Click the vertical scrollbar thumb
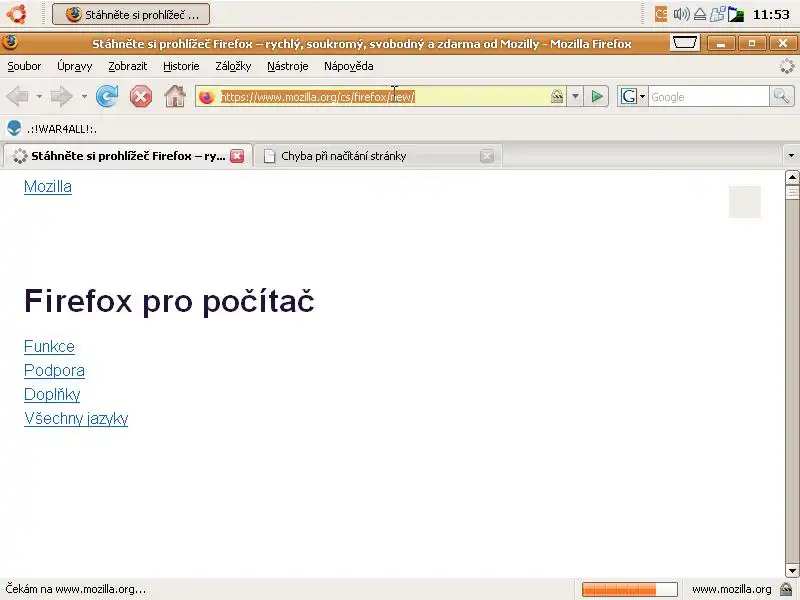 [x=792, y=192]
